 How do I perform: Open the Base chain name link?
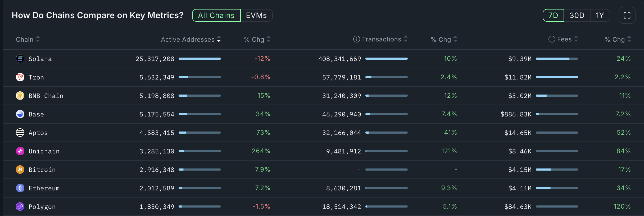36,114
